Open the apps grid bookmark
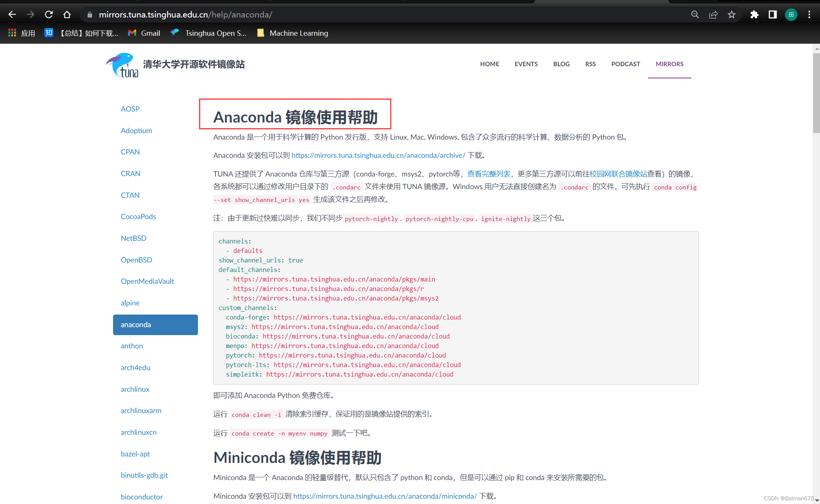820x504 pixels. tap(21, 33)
